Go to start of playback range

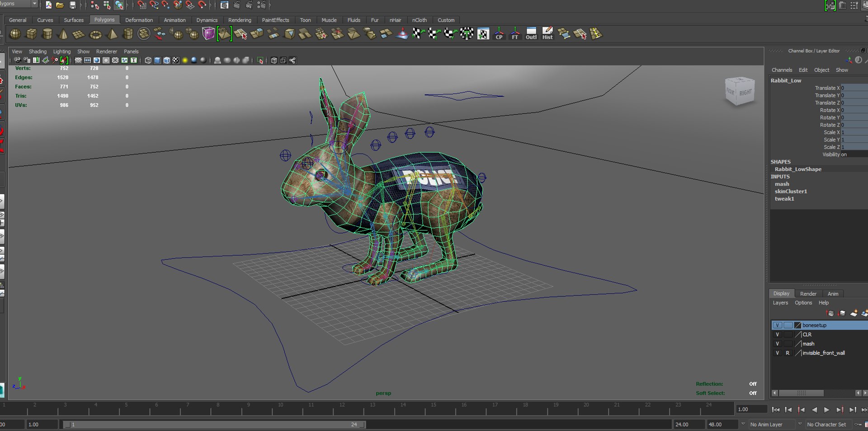pyautogui.click(x=775, y=410)
